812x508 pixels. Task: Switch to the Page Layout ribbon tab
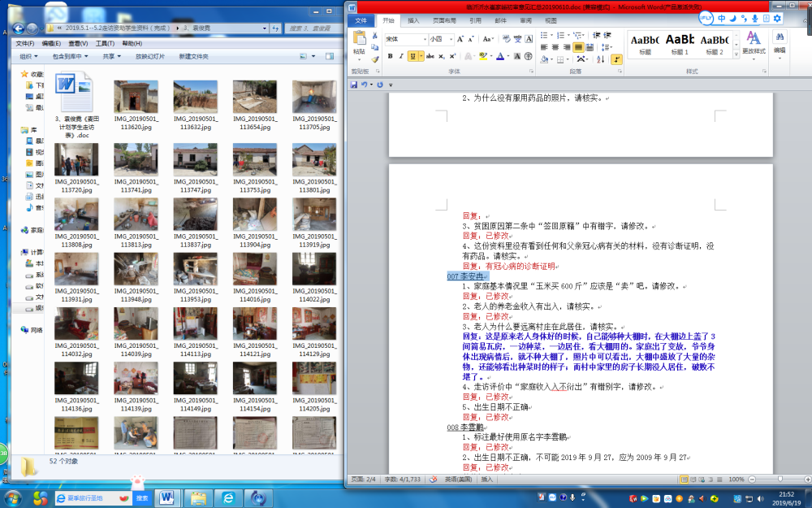[x=444, y=20]
